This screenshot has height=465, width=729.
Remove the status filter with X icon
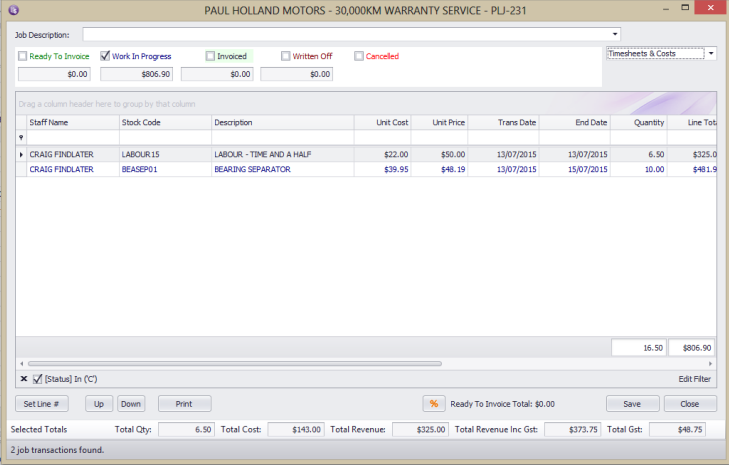[x=24, y=379]
